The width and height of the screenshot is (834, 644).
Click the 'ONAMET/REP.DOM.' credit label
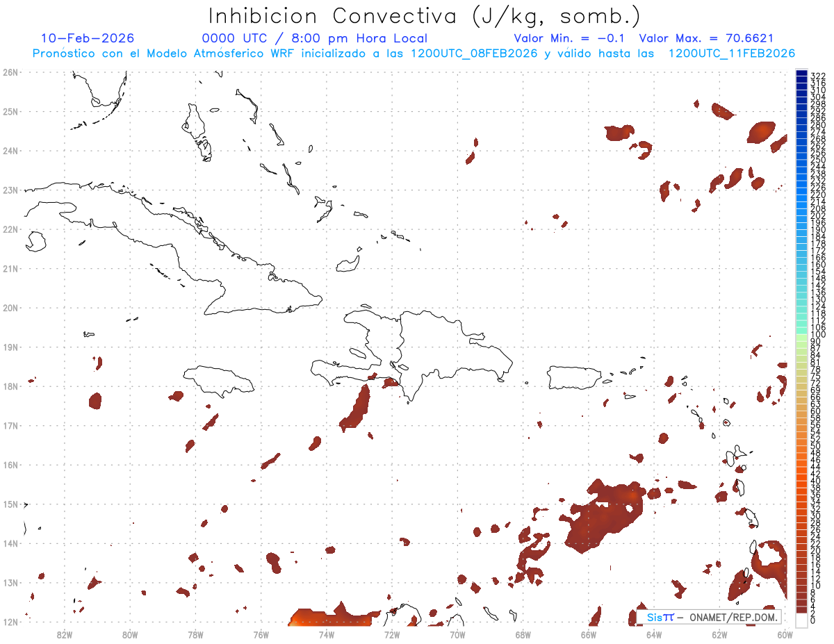pyautogui.click(x=735, y=617)
